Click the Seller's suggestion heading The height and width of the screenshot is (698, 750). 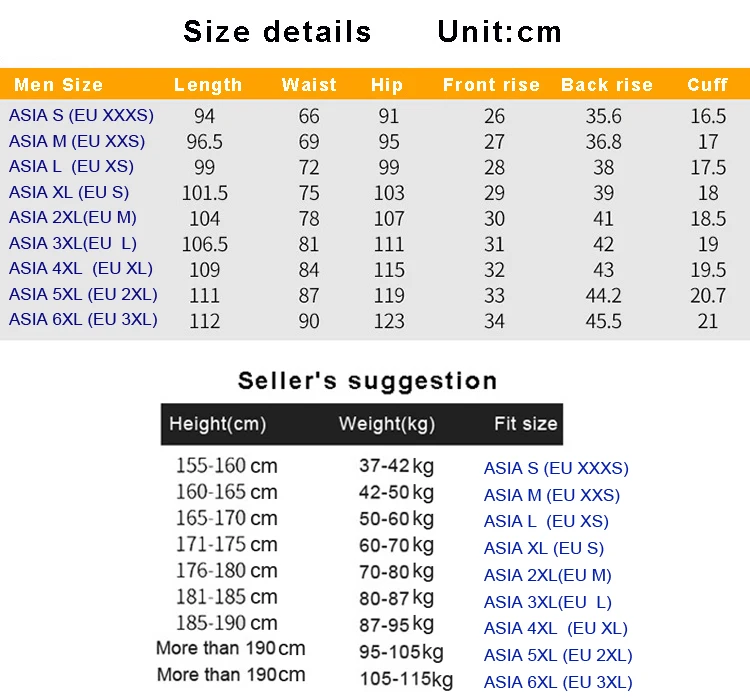368,381
